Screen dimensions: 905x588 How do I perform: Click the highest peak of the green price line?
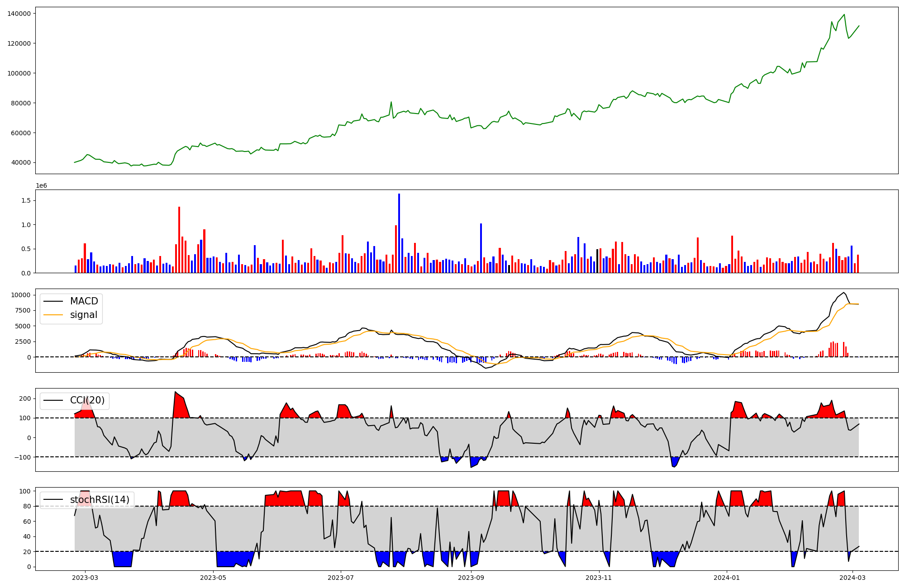click(x=844, y=14)
